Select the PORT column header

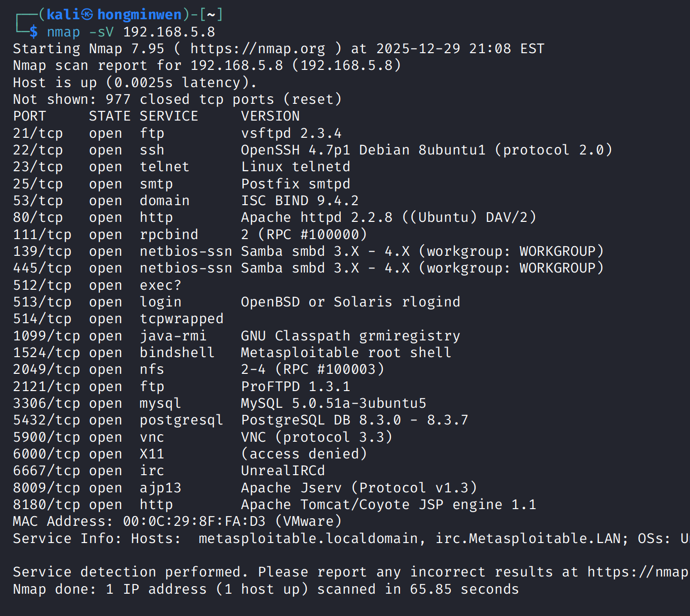tap(29, 116)
